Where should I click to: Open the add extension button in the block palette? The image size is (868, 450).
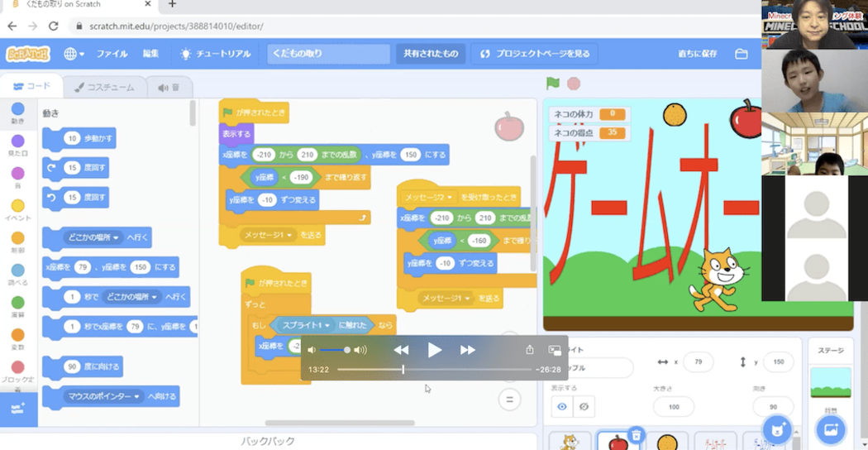(18, 409)
